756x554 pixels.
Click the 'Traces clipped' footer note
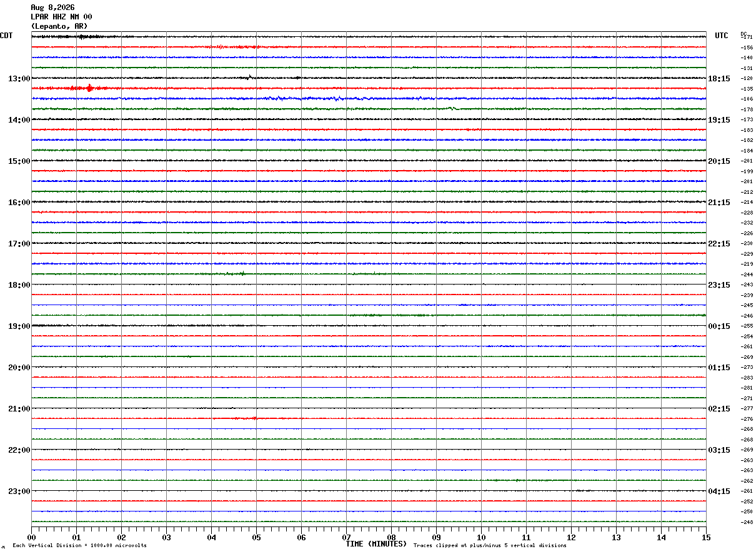pos(490,546)
